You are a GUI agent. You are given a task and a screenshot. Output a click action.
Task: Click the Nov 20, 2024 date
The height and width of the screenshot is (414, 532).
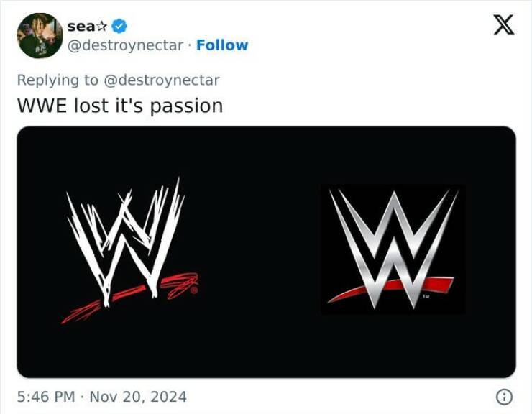(x=137, y=396)
